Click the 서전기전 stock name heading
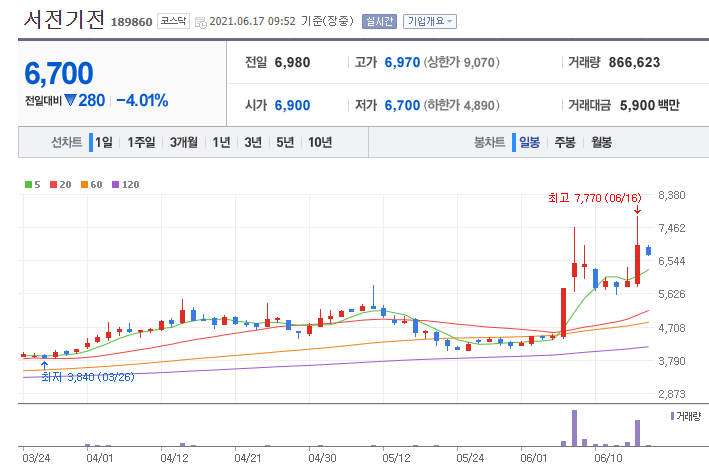The width and height of the screenshot is (709, 470). click(64, 19)
